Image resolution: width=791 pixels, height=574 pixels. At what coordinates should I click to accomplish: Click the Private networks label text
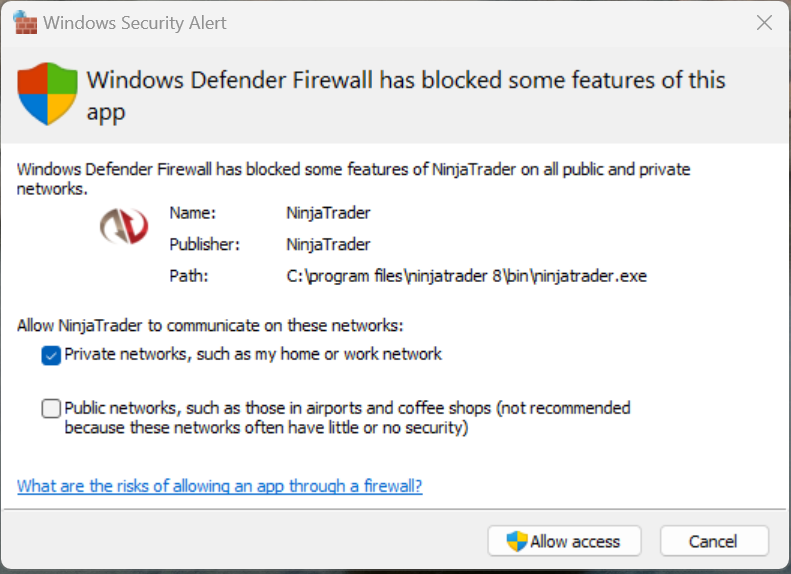[253, 354]
